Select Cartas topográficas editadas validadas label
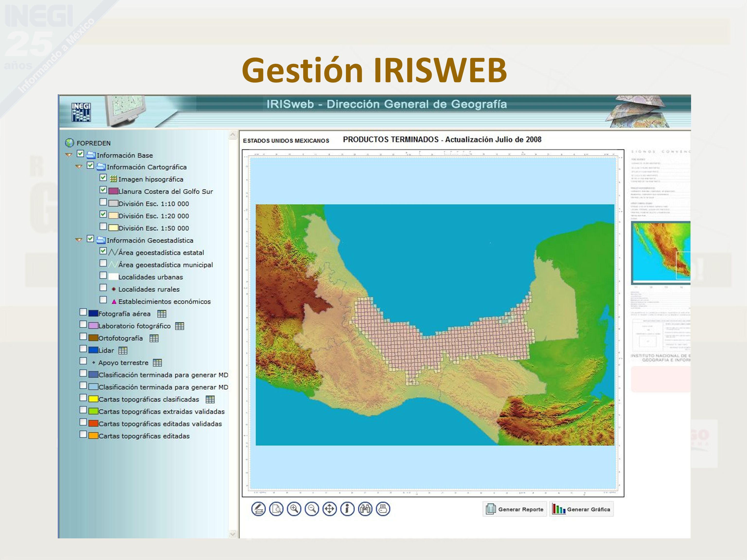Image resolution: width=747 pixels, height=560 pixels. (160, 424)
